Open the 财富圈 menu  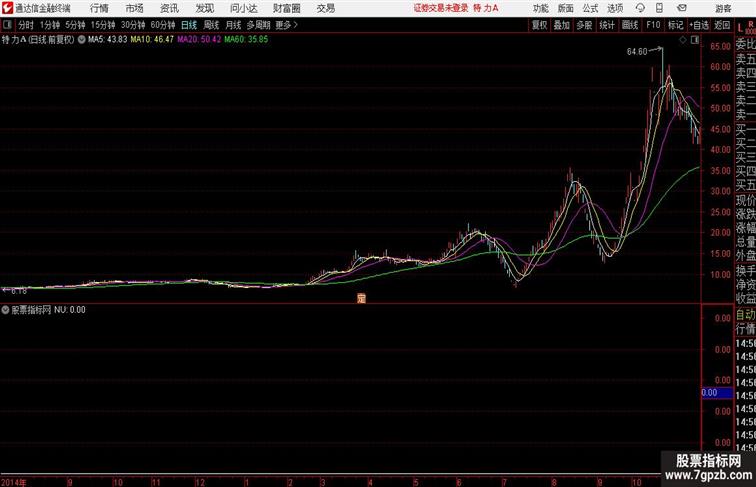(x=286, y=8)
